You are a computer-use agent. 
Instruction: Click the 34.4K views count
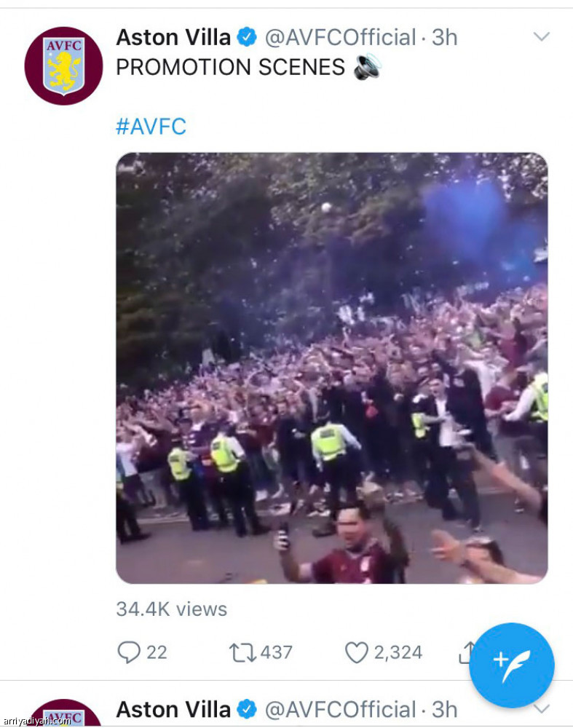point(172,609)
